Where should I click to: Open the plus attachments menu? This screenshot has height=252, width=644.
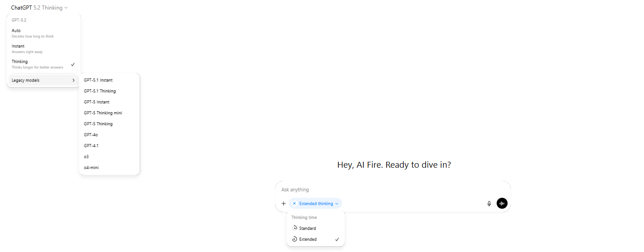click(x=284, y=204)
